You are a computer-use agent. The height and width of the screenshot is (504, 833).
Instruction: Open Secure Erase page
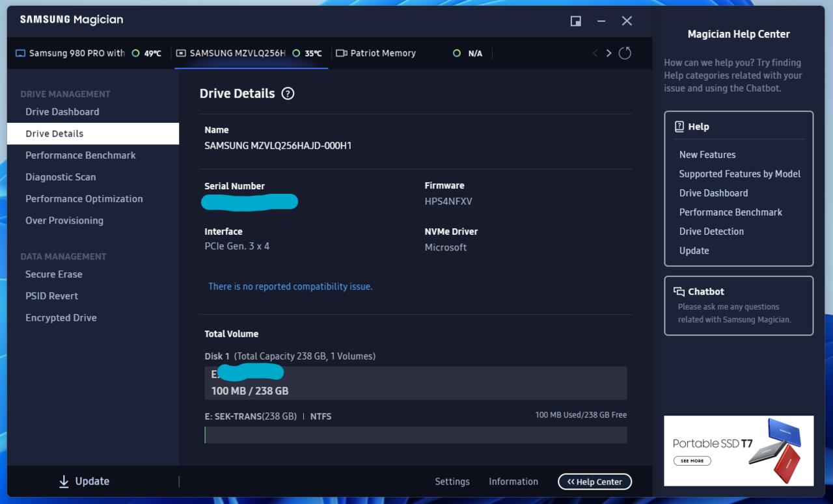point(54,274)
